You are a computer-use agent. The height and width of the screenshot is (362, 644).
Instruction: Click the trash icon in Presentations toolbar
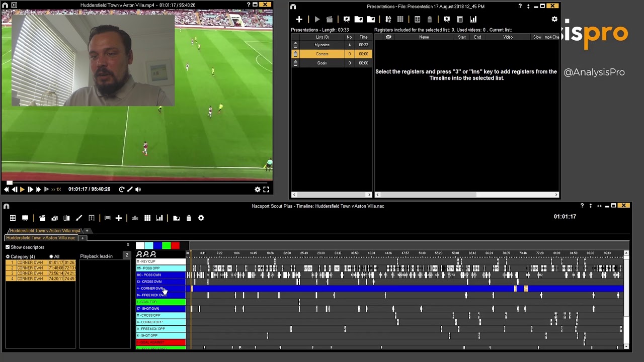[430, 19]
